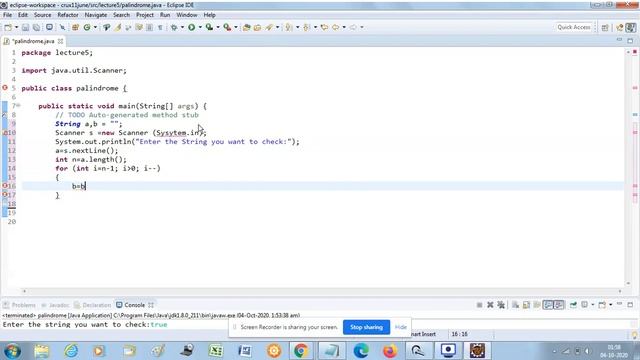Viewport: 640px width, 360px height.
Task: Click tip light bulb in status bar
Action: point(635,335)
